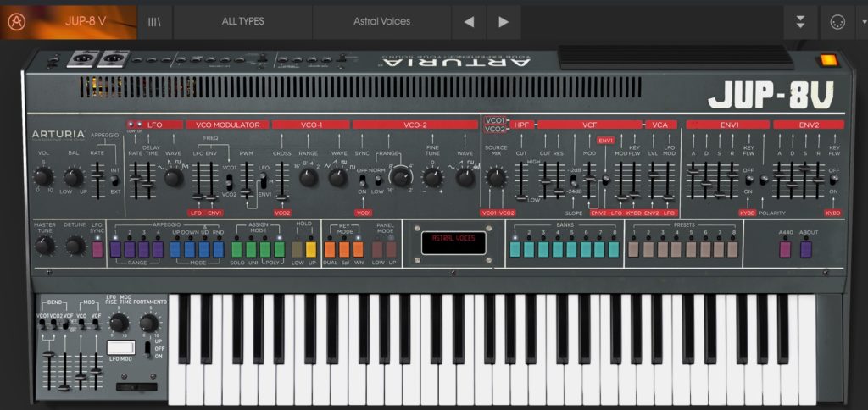Select PRESETS button 8
The image size is (868, 410).
click(733, 250)
